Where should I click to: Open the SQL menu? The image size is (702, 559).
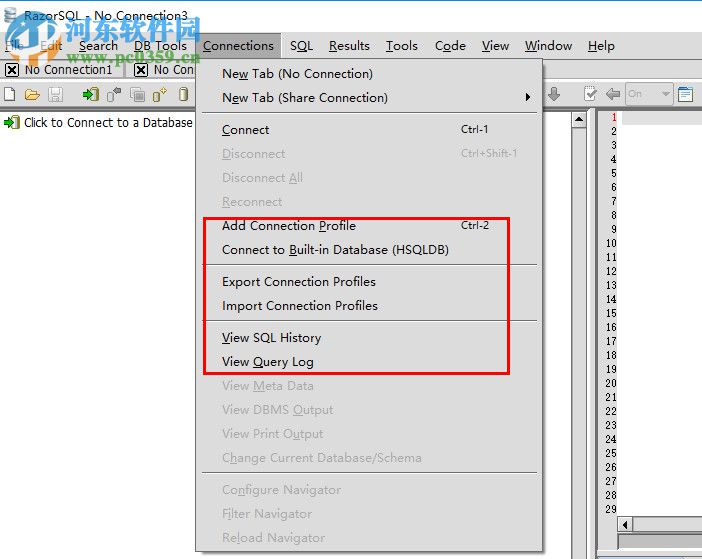pos(301,46)
